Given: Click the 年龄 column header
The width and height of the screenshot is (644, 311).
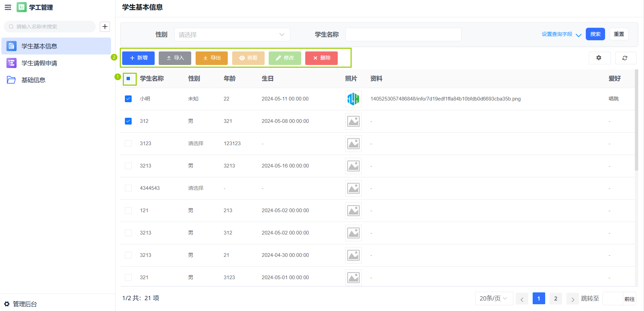Looking at the screenshot, I should (229, 79).
